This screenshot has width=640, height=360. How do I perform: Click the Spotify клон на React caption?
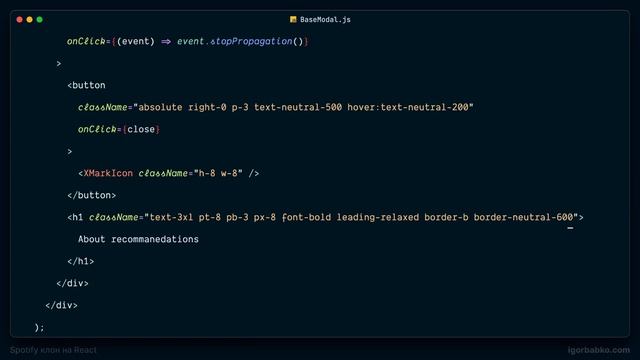click(53, 350)
